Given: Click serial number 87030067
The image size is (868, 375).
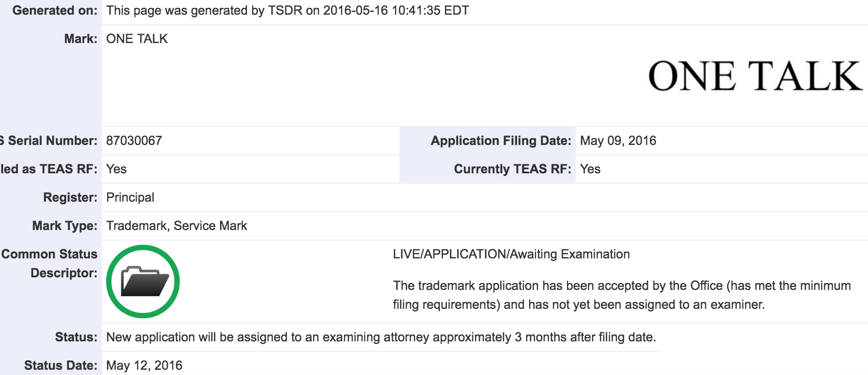Looking at the screenshot, I should (x=134, y=141).
